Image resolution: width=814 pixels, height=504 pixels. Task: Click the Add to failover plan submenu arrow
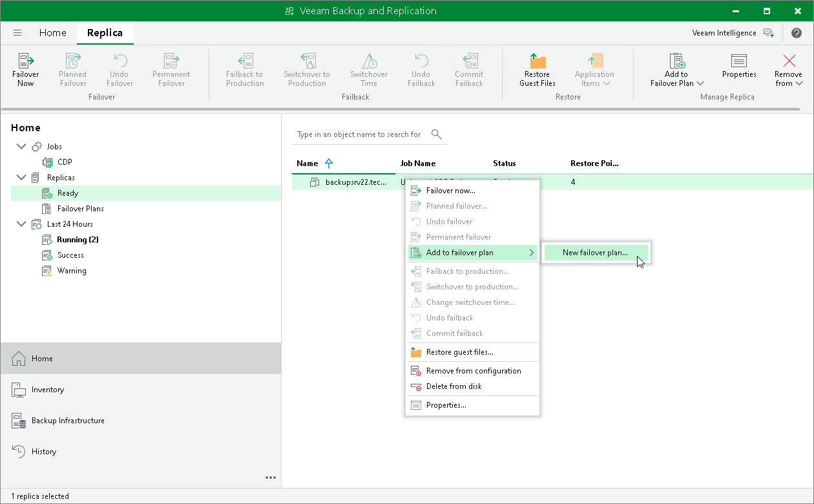[532, 253]
